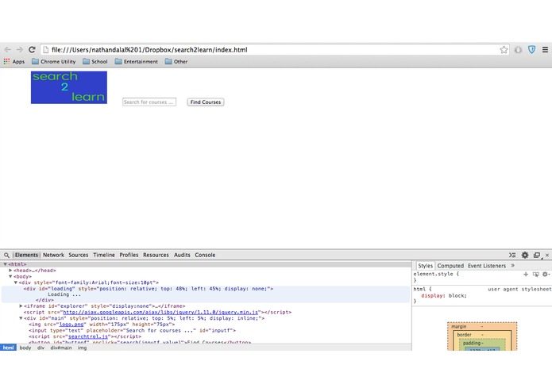The image size is (552, 392).
Task: Open the Apps shortcut in bookmarks bar
Action: (14, 62)
